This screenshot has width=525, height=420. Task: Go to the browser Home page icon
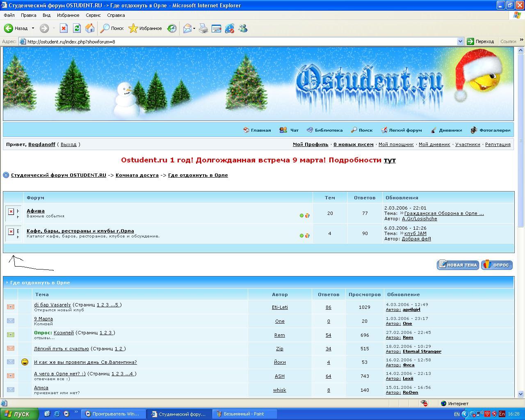click(x=90, y=28)
